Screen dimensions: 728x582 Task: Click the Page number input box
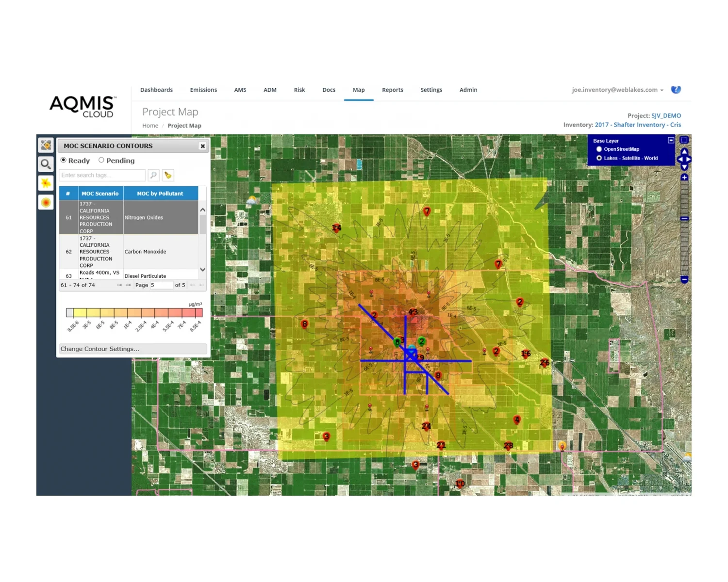[161, 285]
